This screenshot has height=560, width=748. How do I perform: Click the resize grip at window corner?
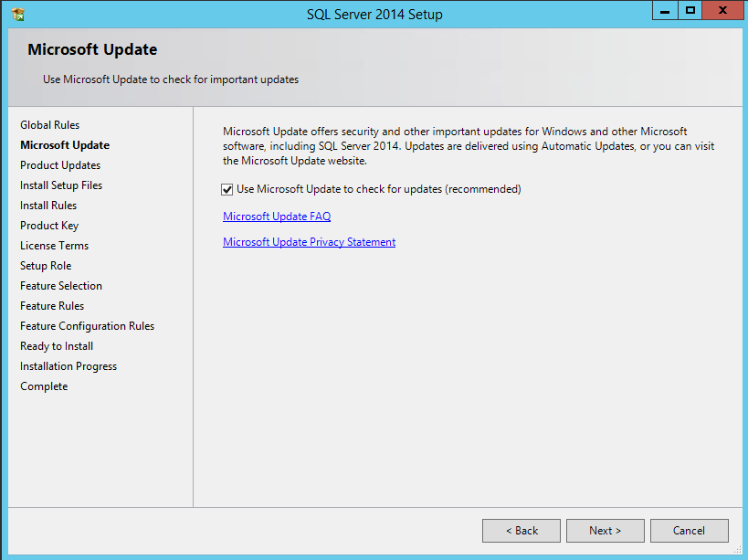pos(738,550)
